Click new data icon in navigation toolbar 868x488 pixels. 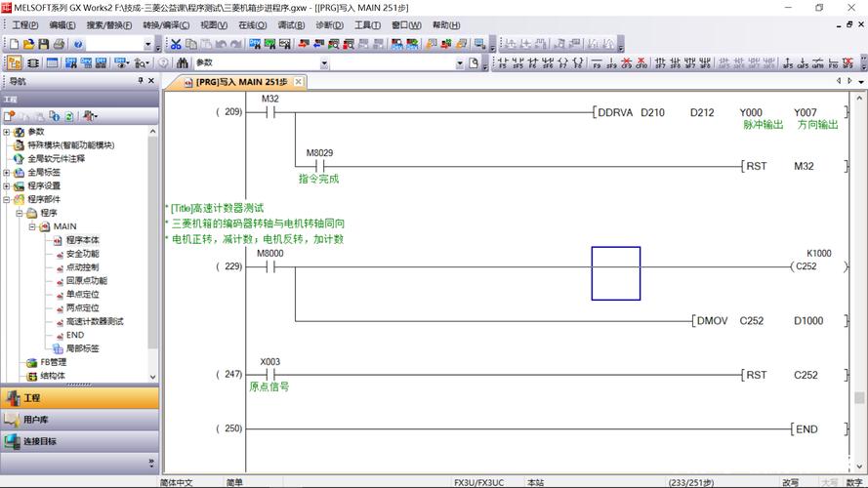9,116
